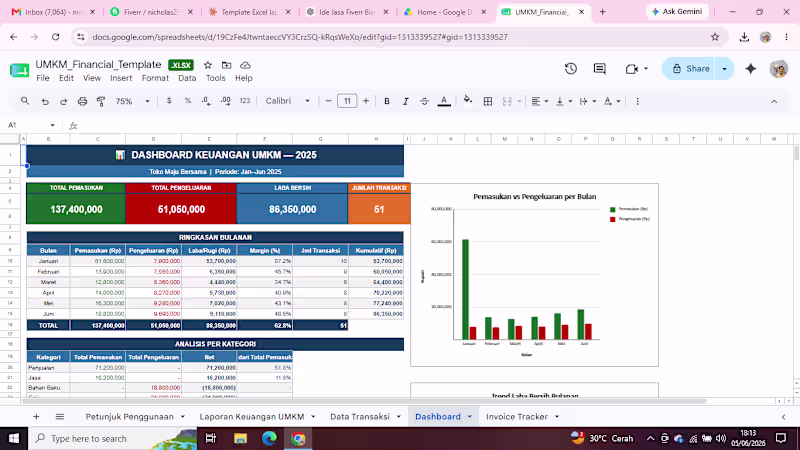The image size is (800, 450).
Task: Open the View menu
Action: point(92,78)
